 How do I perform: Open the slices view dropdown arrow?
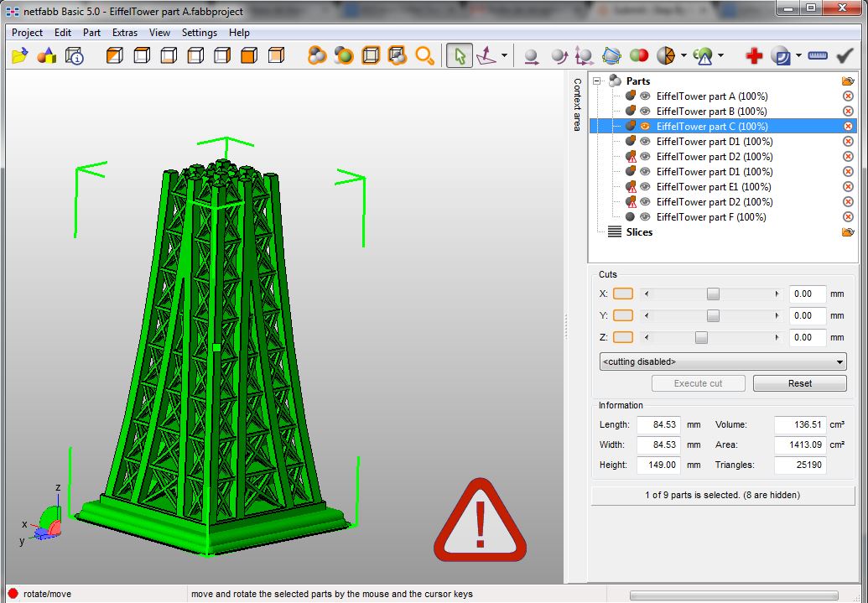click(x=848, y=232)
